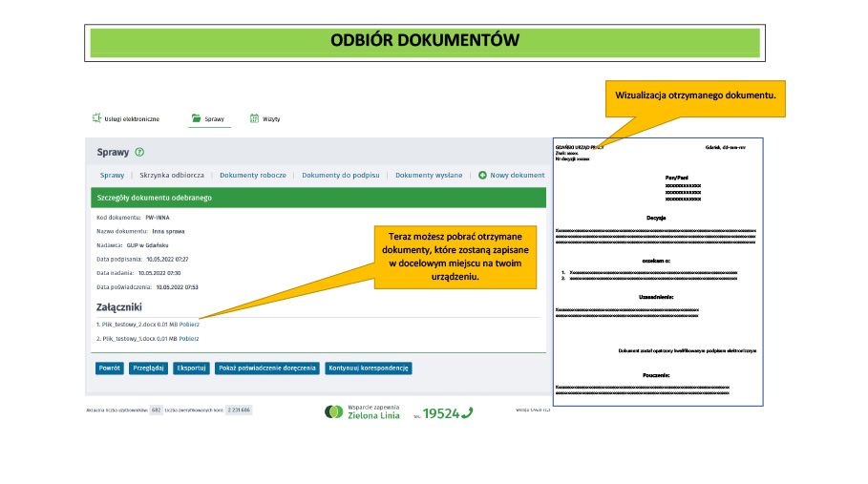This screenshot has height=484, width=868.
Task: Open Skrzynka odbiorcza
Action: click(x=172, y=175)
